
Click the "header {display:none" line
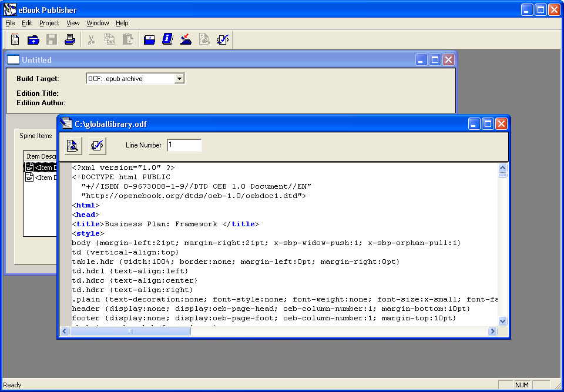coord(271,309)
